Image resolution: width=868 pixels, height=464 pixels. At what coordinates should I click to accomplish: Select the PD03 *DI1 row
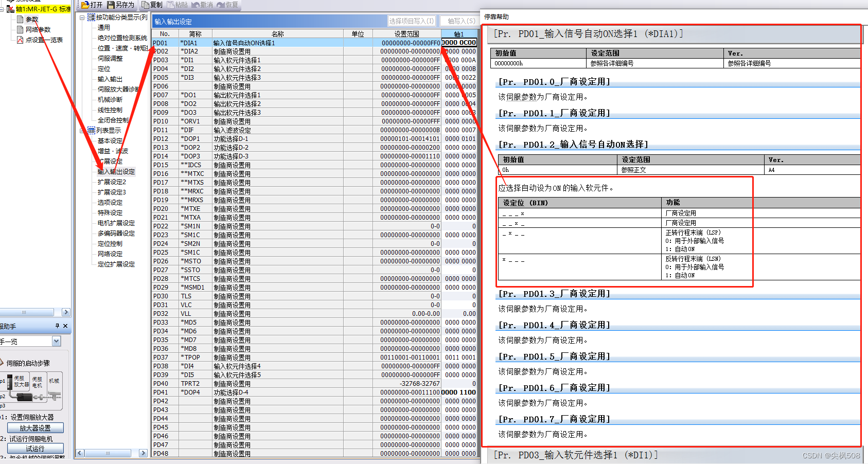pyautogui.click(x=314, y=60)
